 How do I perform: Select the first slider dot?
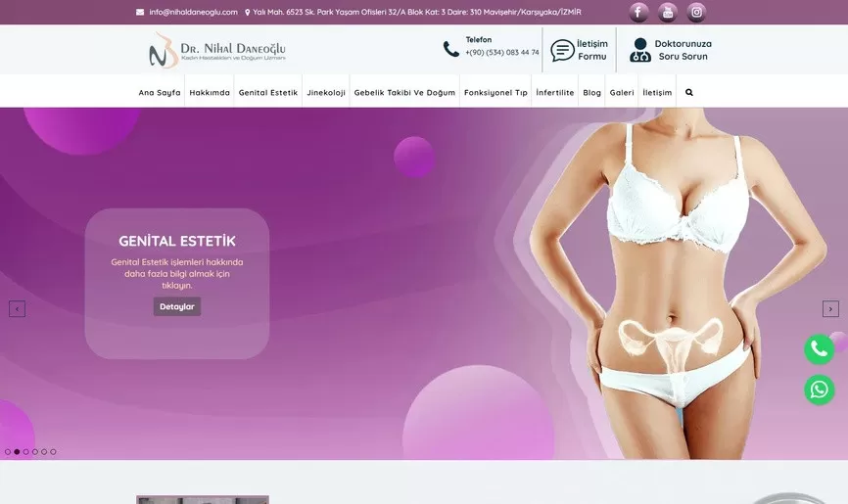pyautogui.click(x=8, y=451)
